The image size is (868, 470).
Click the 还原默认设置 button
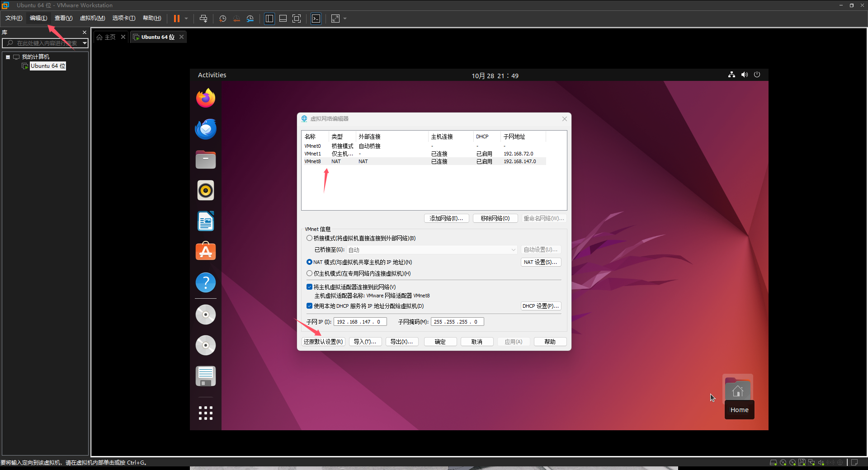[323, 342]
